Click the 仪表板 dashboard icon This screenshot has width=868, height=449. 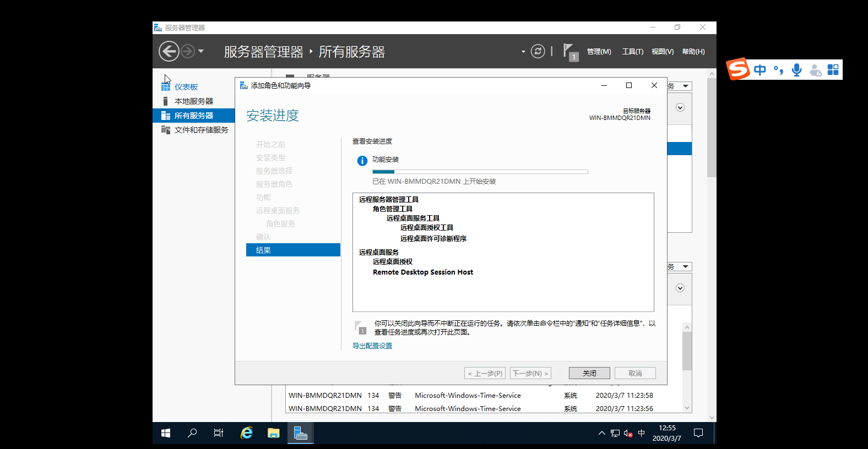pyautogui.click(x=165, y=87)
